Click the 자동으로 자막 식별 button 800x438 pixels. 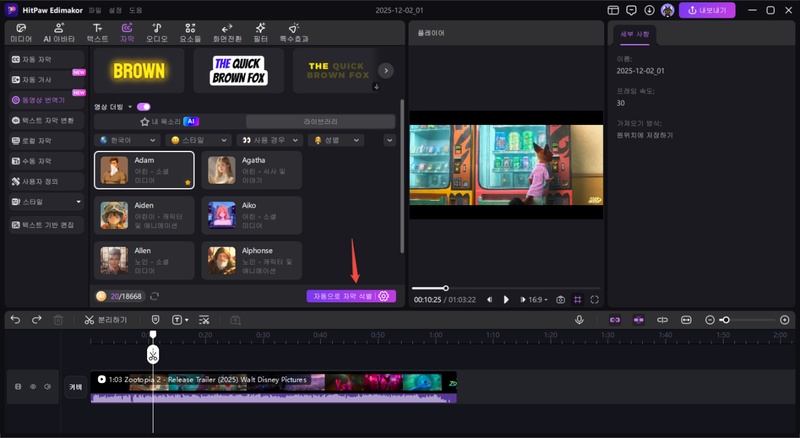point(340,296)
